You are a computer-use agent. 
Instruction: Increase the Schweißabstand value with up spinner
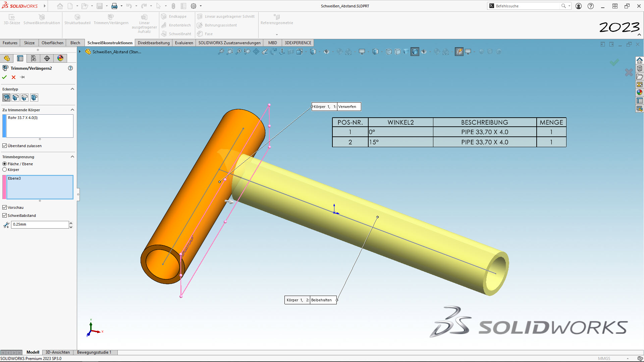(x=71, y=223)
